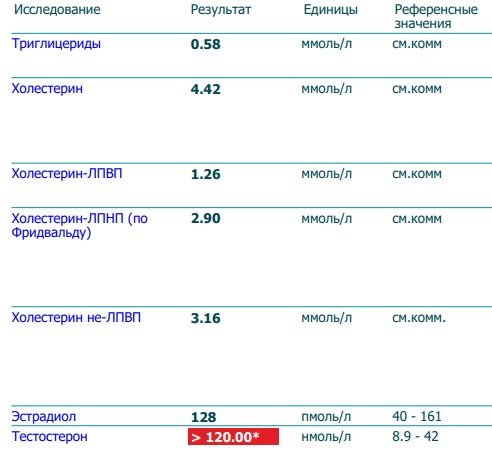Select the 1.26 HDL result value
Screen dimensions: 492x455
206,174
